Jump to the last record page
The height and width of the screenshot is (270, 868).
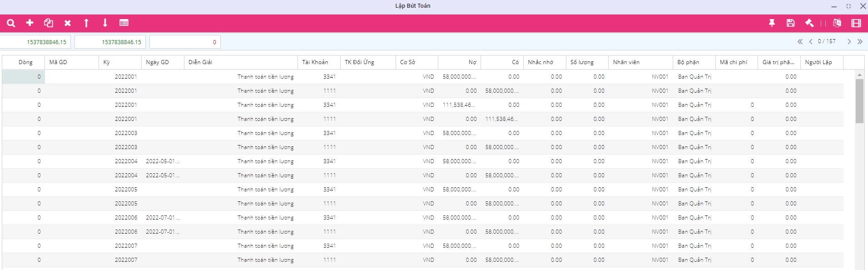pyautogui.click(x=860, y=41)
